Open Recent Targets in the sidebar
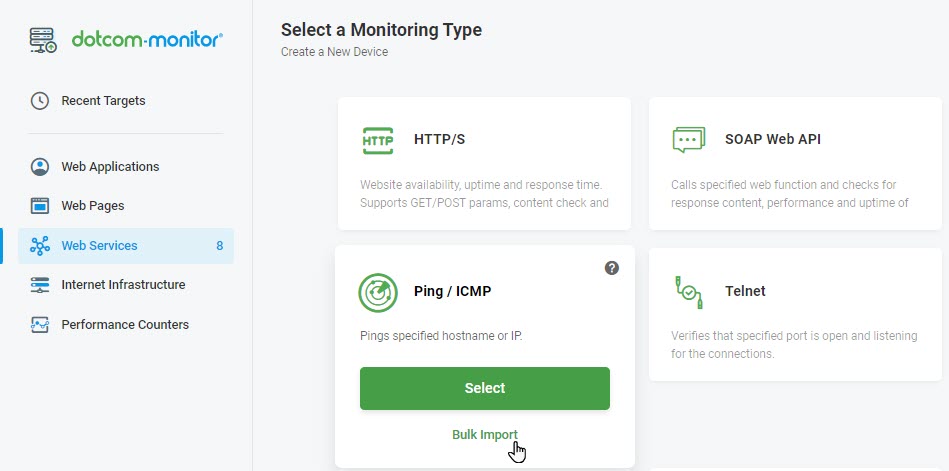The image size is (949, 471). [103, 101]
